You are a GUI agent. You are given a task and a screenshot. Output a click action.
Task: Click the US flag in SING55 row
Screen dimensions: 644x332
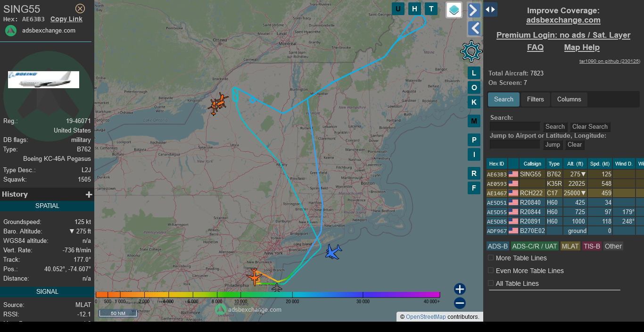(x=513, y=174)
